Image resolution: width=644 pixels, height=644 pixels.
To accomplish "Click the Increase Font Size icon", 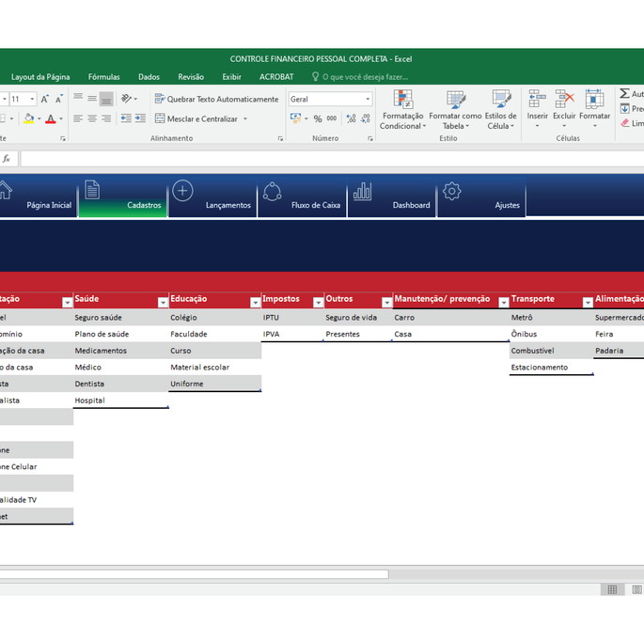I will pyautogui.click(x=45, y=99).
